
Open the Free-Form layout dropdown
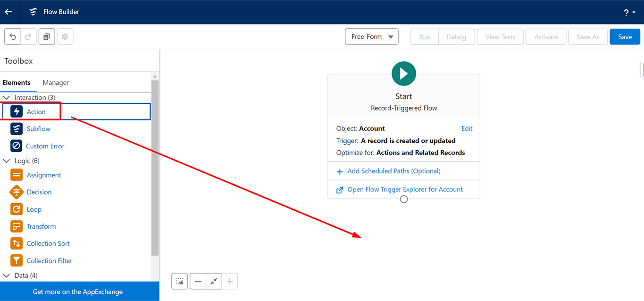(x=372, y=37)
